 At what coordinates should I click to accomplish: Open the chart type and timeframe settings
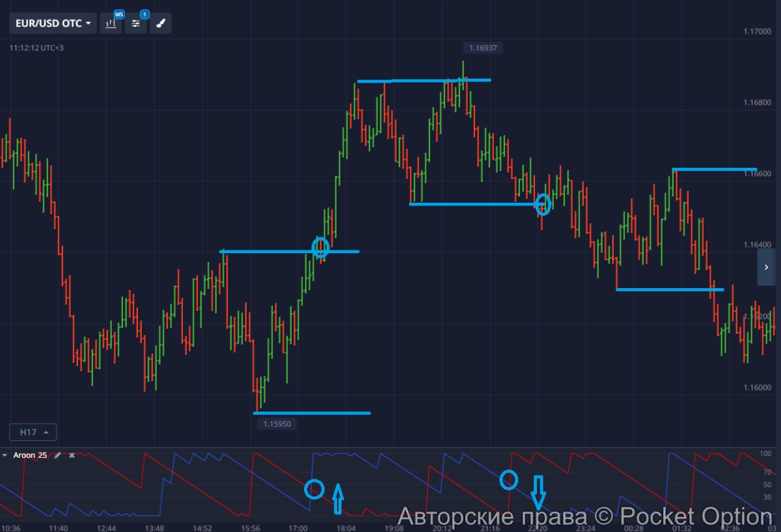tap(111, 23)
